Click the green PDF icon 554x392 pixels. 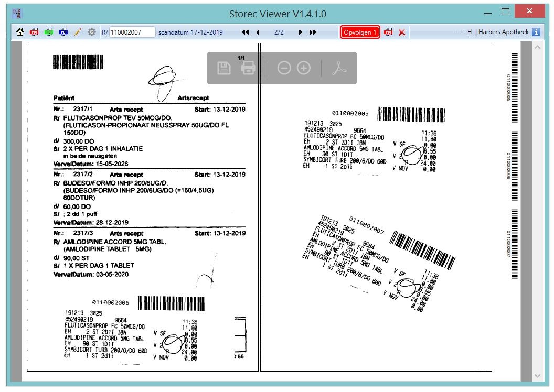pos(49,32)
